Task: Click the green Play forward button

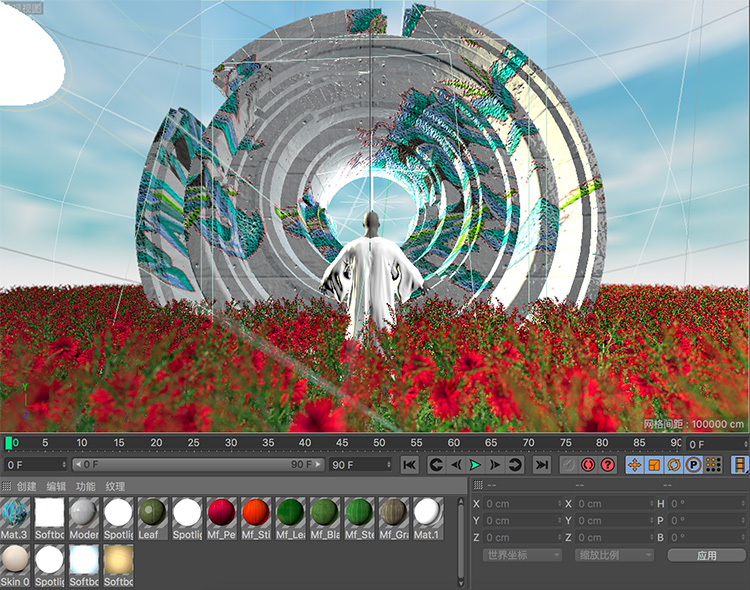Action: coord(475,465)
